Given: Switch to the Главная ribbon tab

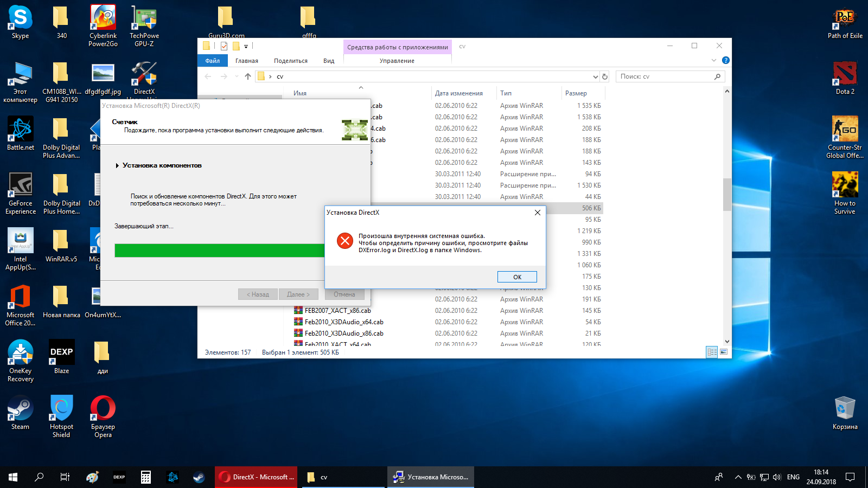Looking at the screenshot, I should click(247, 61).
